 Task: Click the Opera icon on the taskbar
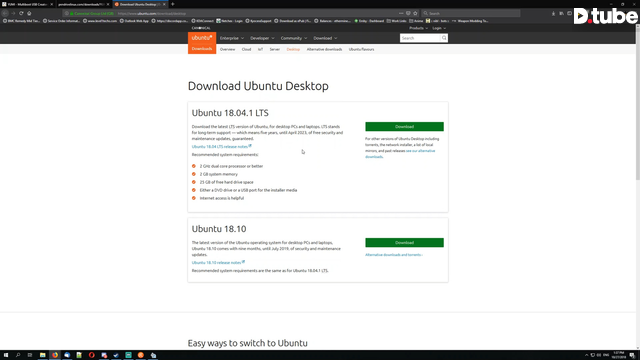coord(91,355)
